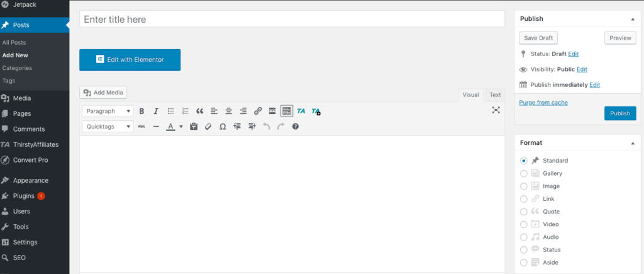Click Edit with Elementor button

[130, 60]
